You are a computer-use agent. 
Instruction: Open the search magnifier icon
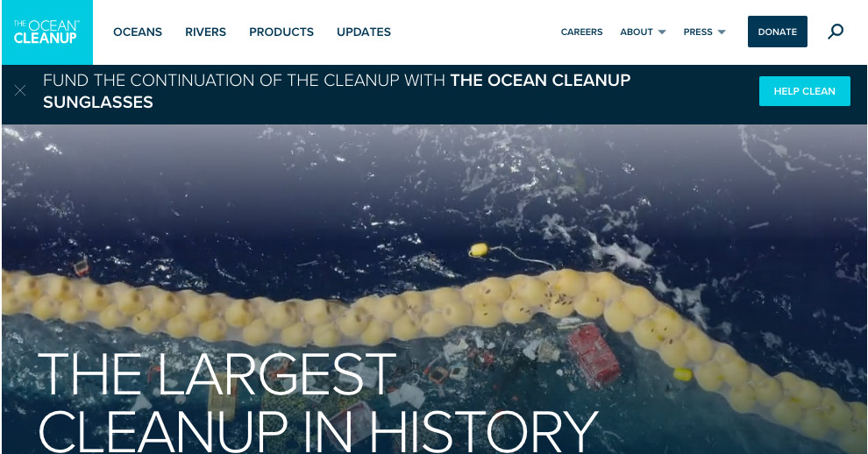coord(836,32)
